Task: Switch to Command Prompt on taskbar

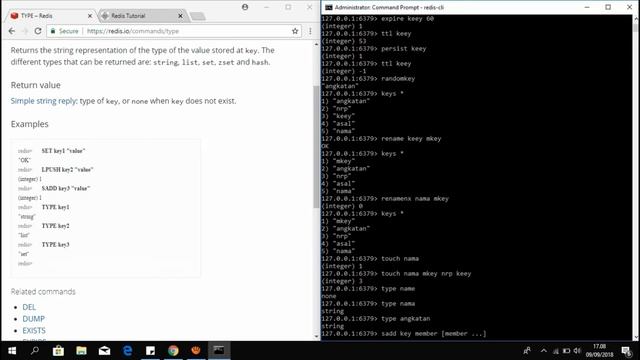Action: (219, 350)
